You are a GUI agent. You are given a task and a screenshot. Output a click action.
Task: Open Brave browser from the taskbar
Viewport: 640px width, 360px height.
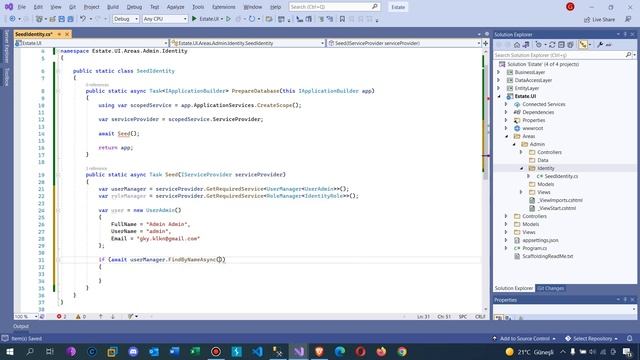(319, 351)
